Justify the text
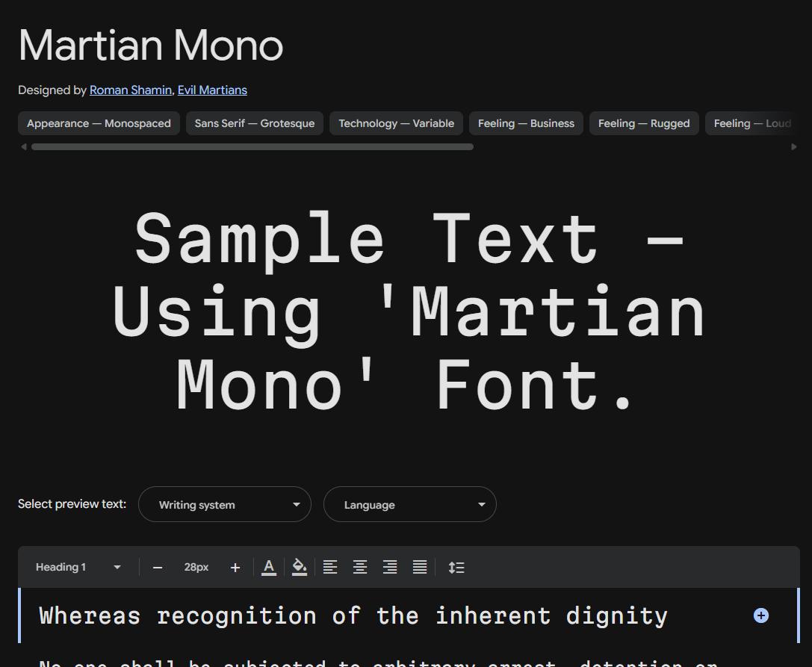 tap(420, 568)
